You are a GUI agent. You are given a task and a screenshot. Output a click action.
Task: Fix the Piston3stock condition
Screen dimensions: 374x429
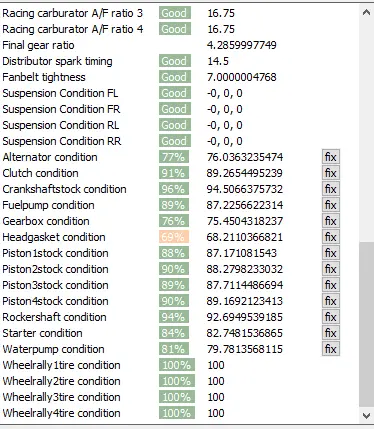(x=331, y=285)
